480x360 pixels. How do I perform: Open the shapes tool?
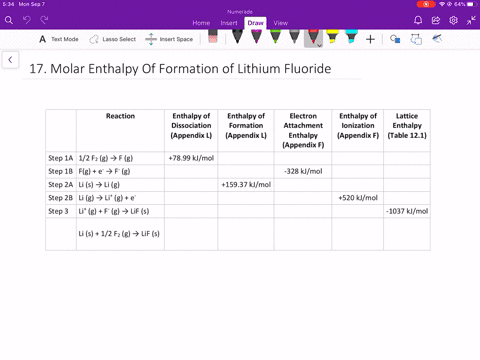click(x=395, y=39)
